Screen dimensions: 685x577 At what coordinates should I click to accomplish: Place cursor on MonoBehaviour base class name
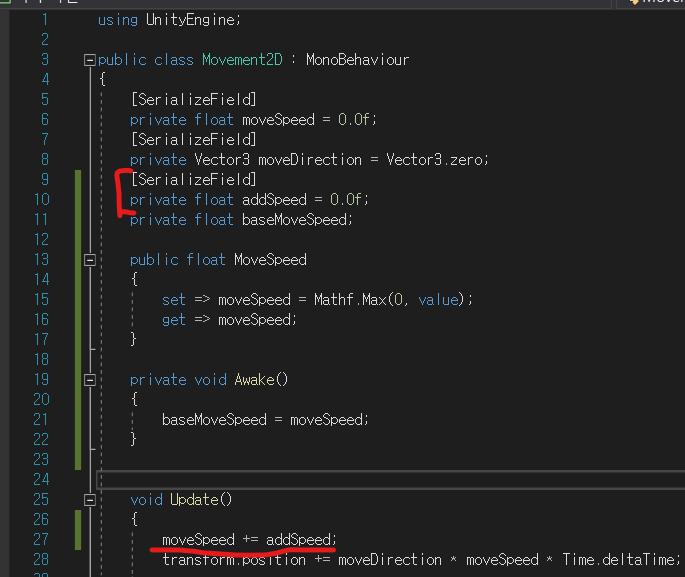coord(357,60)
